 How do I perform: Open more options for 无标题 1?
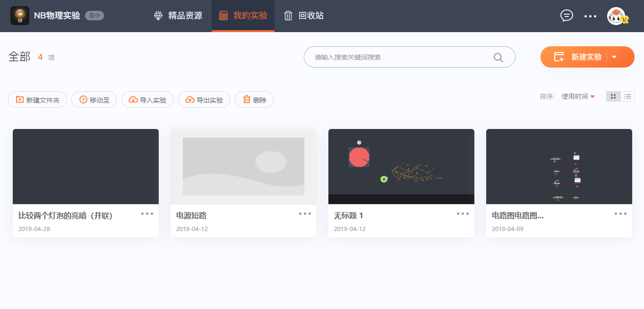click(x=463, y=214)
